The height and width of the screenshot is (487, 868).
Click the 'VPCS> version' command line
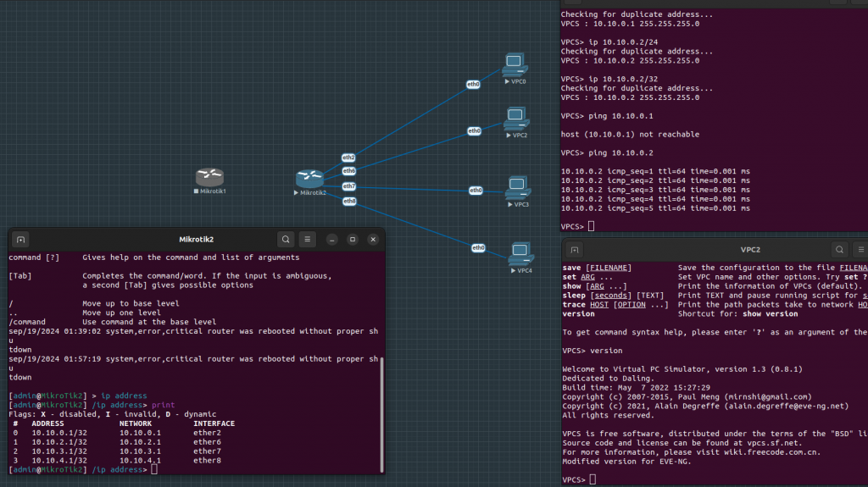(593, 351)
